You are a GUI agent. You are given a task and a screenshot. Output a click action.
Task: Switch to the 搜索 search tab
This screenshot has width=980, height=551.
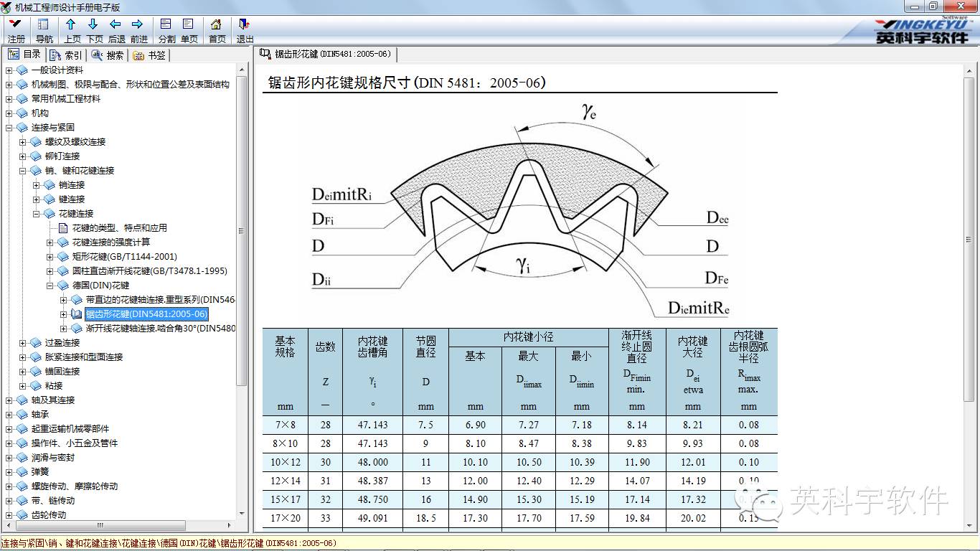pyautogui.click(x=108, y=55)
